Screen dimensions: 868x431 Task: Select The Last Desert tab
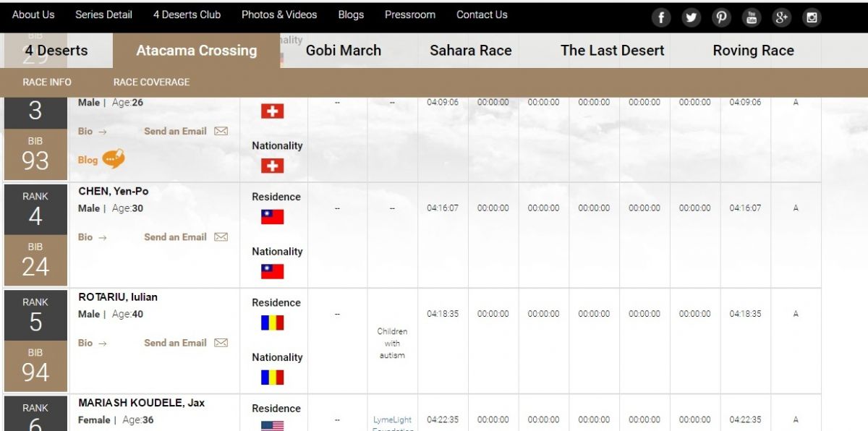point(612,51)
